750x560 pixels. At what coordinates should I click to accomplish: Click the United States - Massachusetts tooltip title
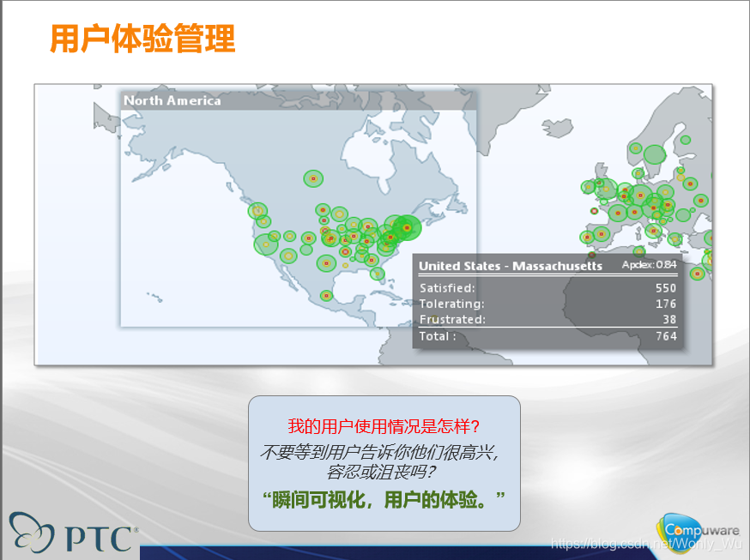(511, 266)
